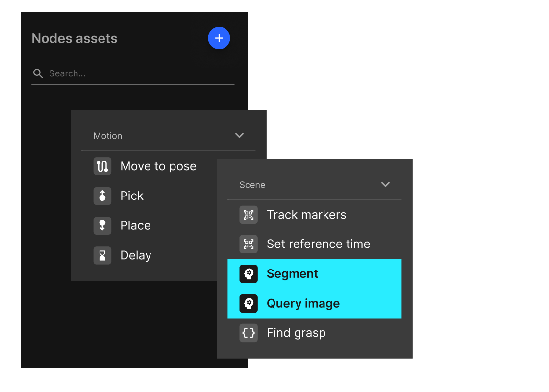Image resolution: width=549 pixels, height=392 pixels.
Task: Click the Segment AI head icon
Action: click(x=249, y=274)
